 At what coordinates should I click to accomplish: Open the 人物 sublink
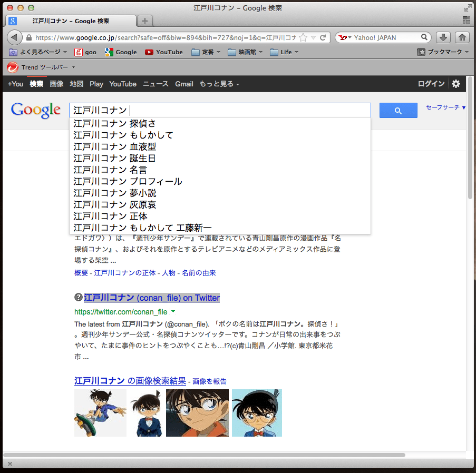[169, 273]
